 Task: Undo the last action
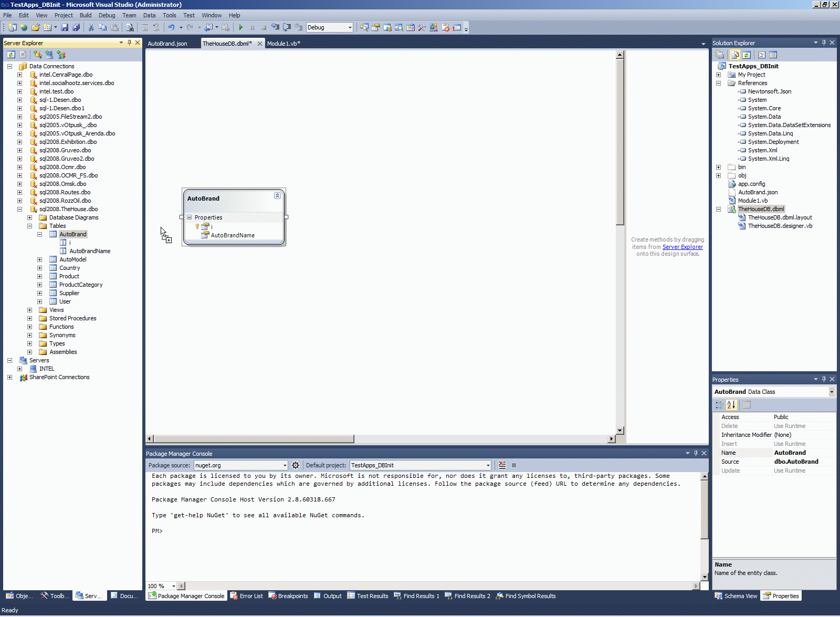click(x=171, y=27)
